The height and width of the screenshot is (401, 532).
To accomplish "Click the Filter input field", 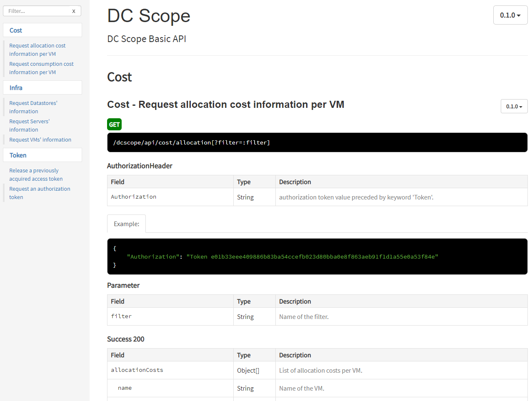I will click(x=37, y=11).
